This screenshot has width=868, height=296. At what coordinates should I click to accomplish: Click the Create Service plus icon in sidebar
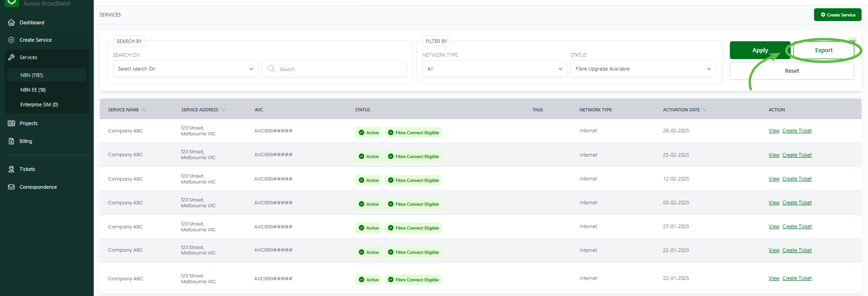click(11, 40)
